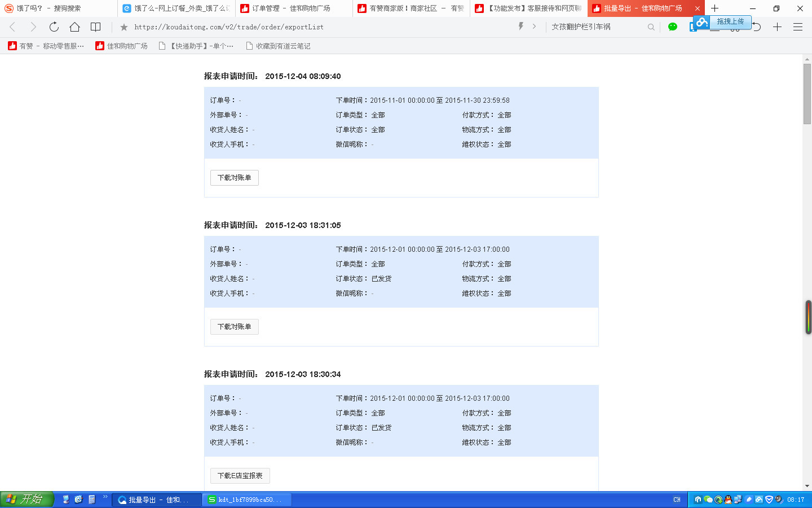Close the 批量导出 tab
The height and width of the screenshot is (508, 812).
[x=698, y=8]
